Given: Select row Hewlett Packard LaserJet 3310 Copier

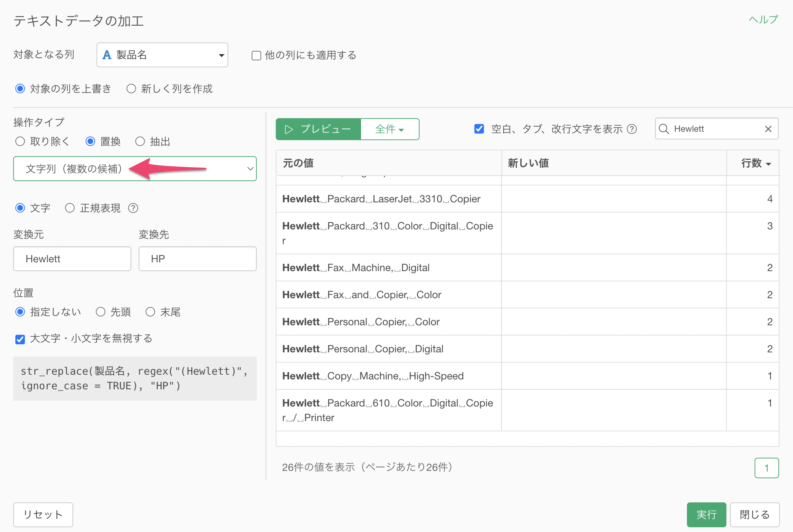Looking at the screenshot, I should pyautogui.click(x=527, y=199).
